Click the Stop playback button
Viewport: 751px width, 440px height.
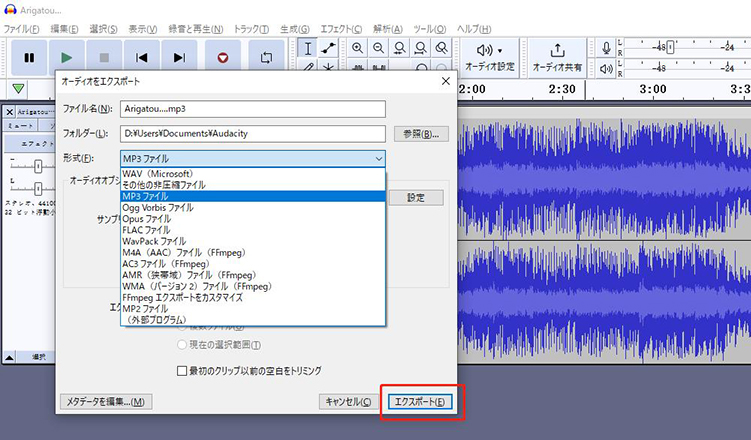click(x=104, y=57)
